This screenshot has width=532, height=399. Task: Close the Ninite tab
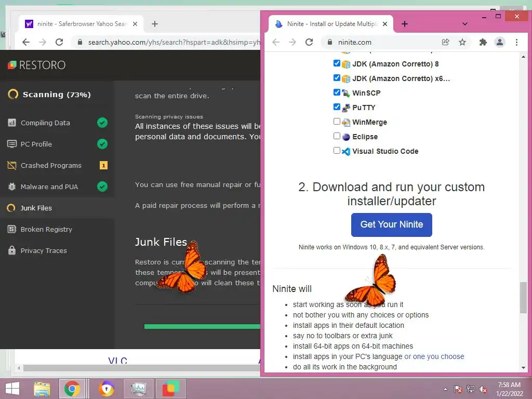(385, 24)
